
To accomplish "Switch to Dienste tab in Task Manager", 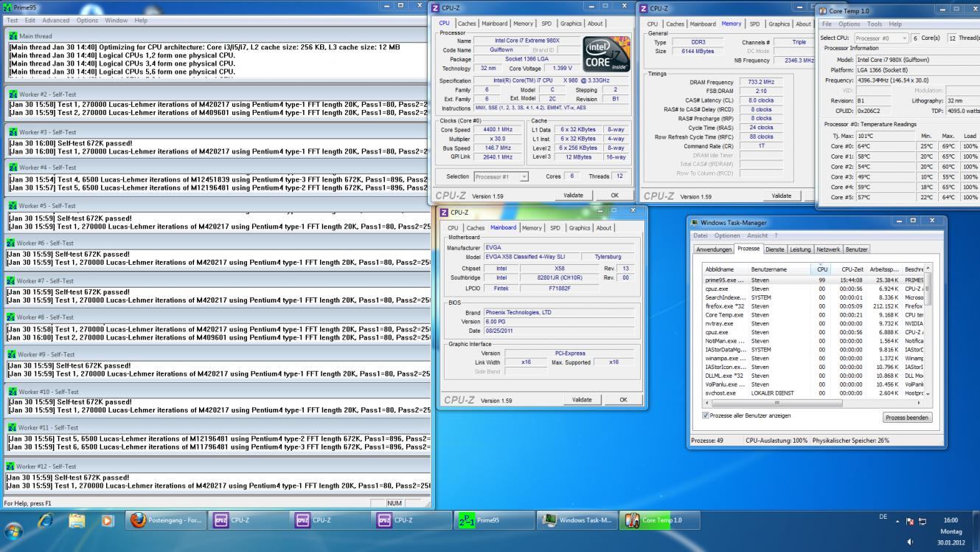I will tap(775, 249).
